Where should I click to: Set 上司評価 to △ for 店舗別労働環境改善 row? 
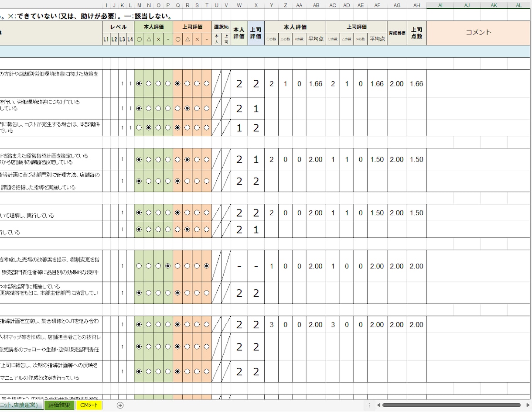(187, 83)
